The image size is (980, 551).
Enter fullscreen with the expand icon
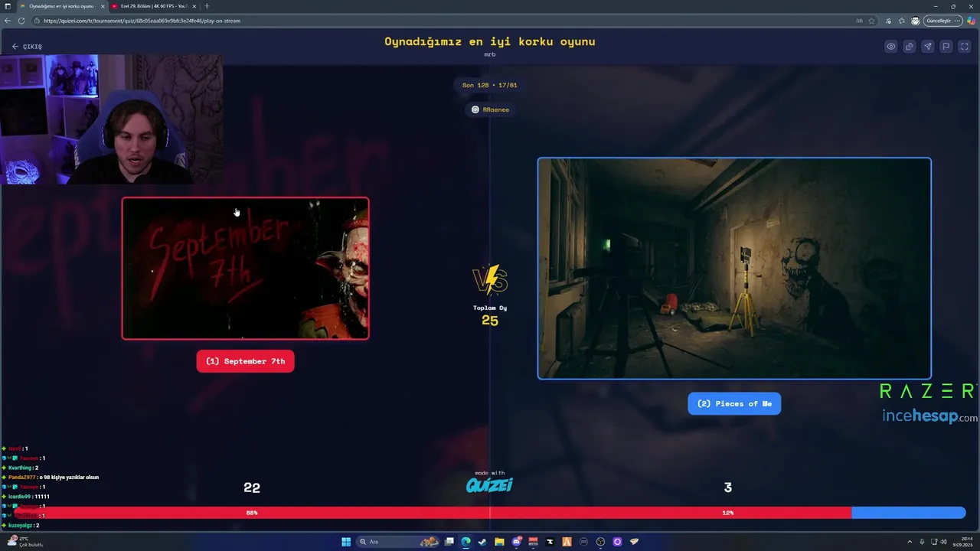pos(964,47)
